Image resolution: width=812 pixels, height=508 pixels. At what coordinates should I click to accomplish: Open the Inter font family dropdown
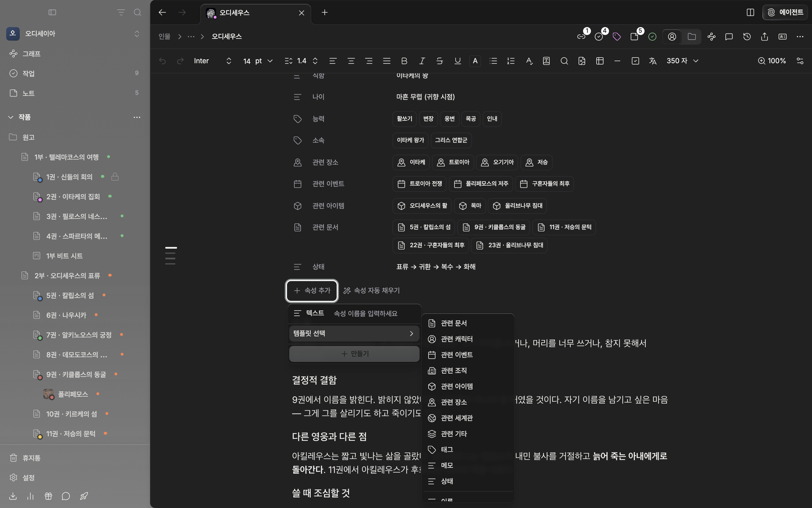(x=213, y=61)
